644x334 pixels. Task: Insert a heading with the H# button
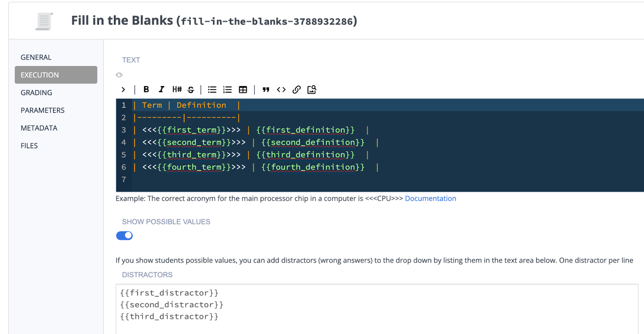(177, 89)
